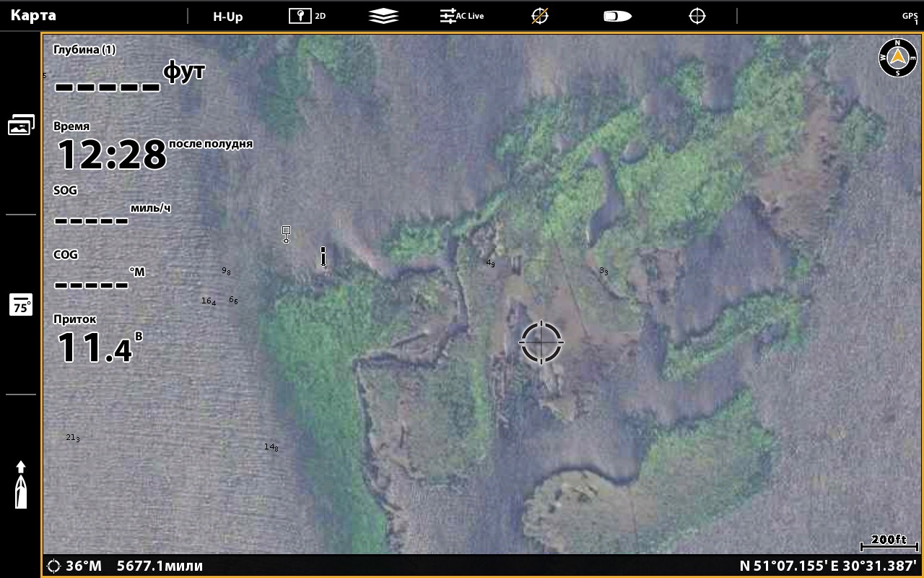Change H-Up chart orientation
The height and width of the screenshot is (578, 924).
pos(227,15)
